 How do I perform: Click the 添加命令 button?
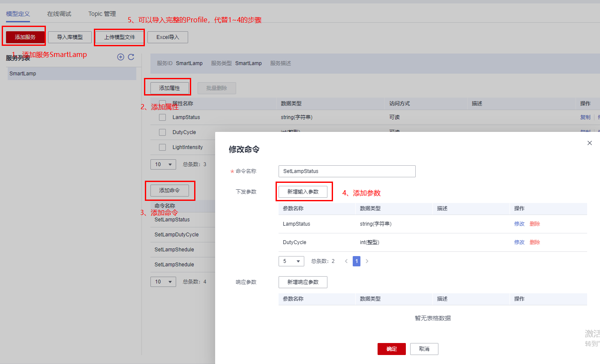pyautogui.click(x=169, y=191)
